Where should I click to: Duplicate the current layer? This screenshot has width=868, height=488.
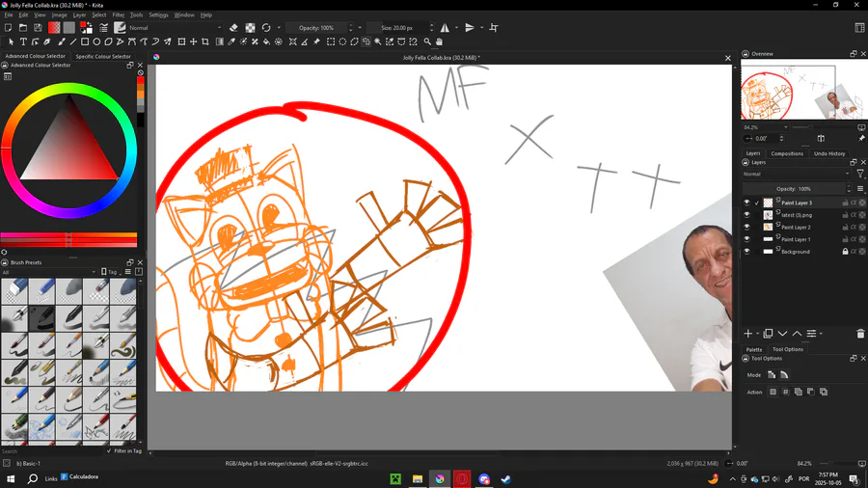click(x=768, y=334)
